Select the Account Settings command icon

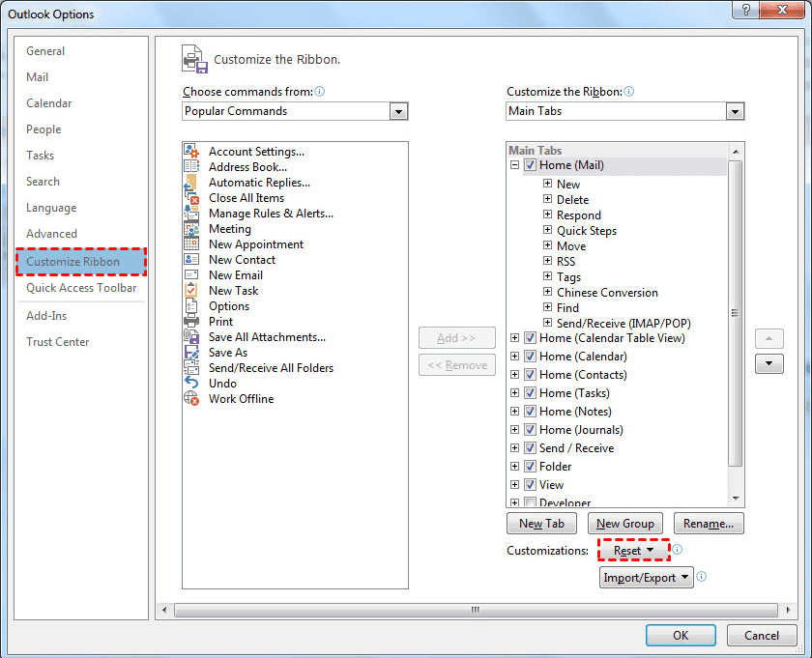(191, 151)
